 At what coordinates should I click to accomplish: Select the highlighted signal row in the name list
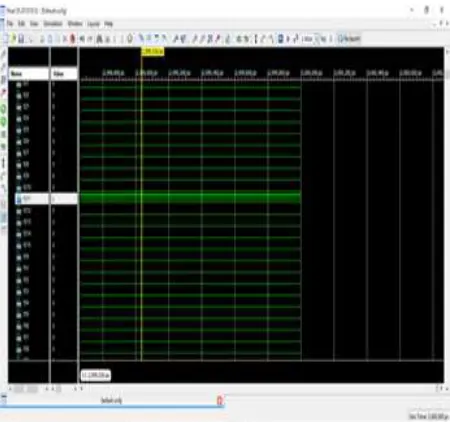[32, 199]
